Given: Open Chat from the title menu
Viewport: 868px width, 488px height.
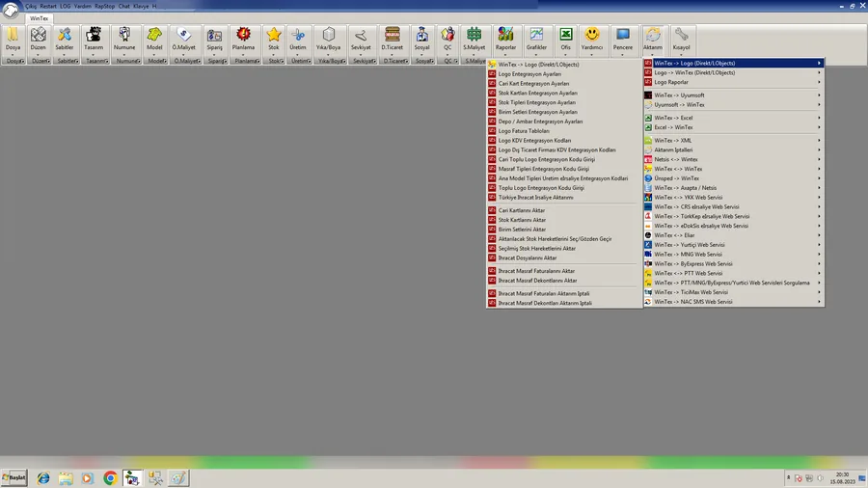Looking at the screenshot, I should 124,6.
